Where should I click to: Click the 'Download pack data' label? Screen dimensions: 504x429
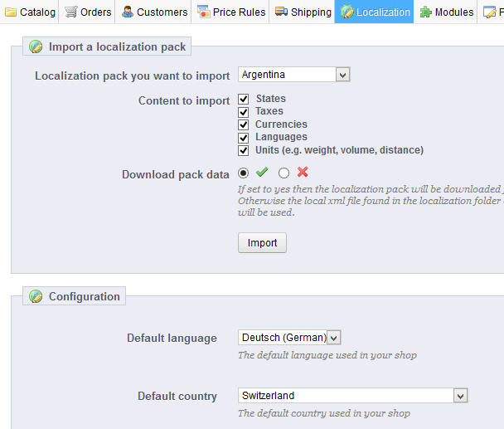tap(176, 174)
